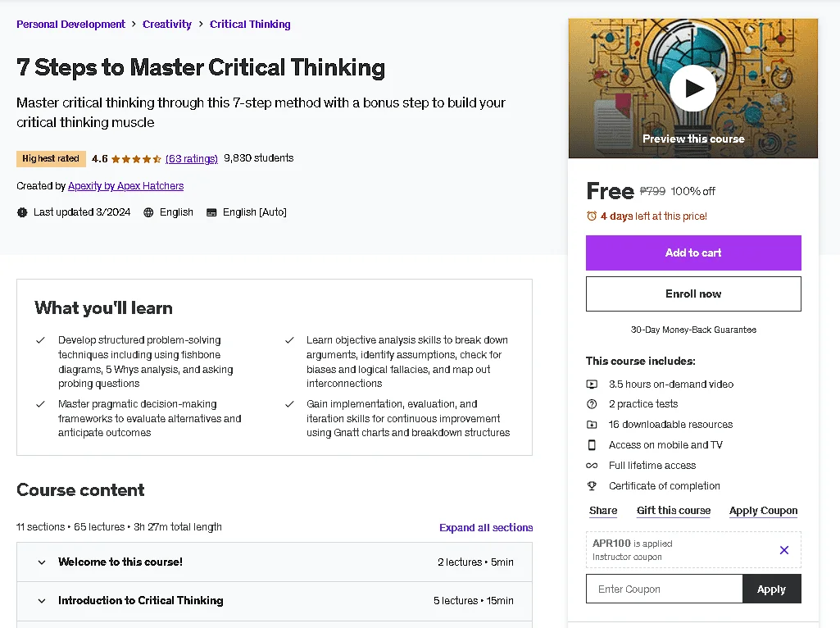The image size is (840, 628).
Task: Click the course title heading
Action: (x=201, y=68)
